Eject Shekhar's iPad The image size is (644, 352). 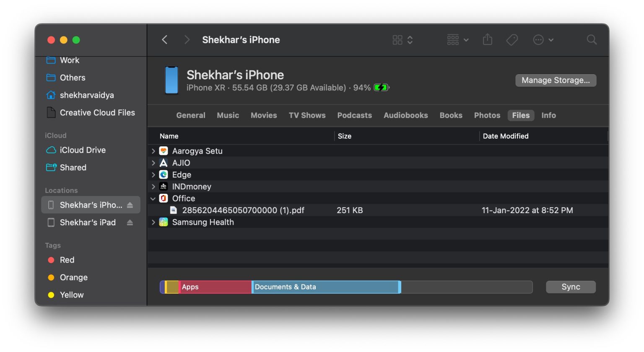[130, 222]
